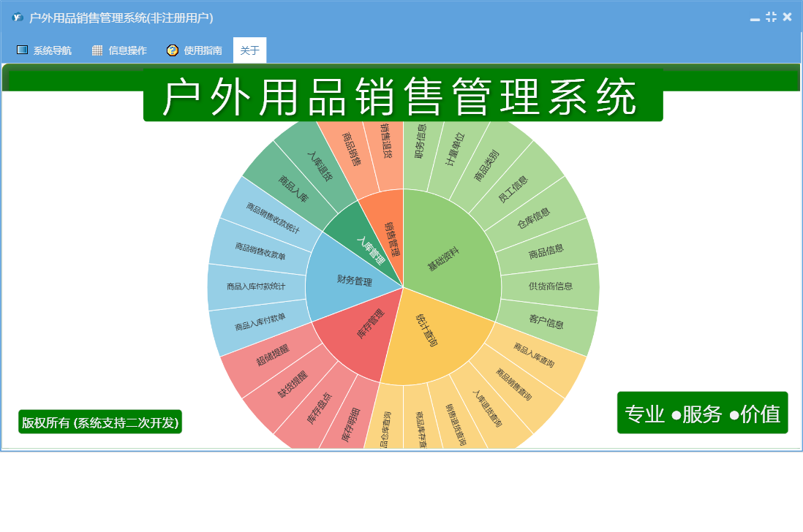Select the 商品销售收款统计 chart segment
The width and height of the screenshot is (803, 532).
[273, 218]
